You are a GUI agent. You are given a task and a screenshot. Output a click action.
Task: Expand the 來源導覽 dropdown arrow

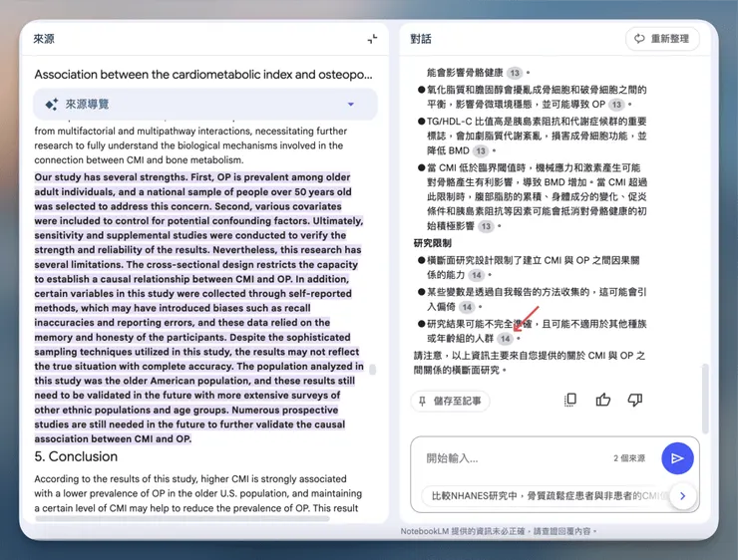[x=351, y=104]
